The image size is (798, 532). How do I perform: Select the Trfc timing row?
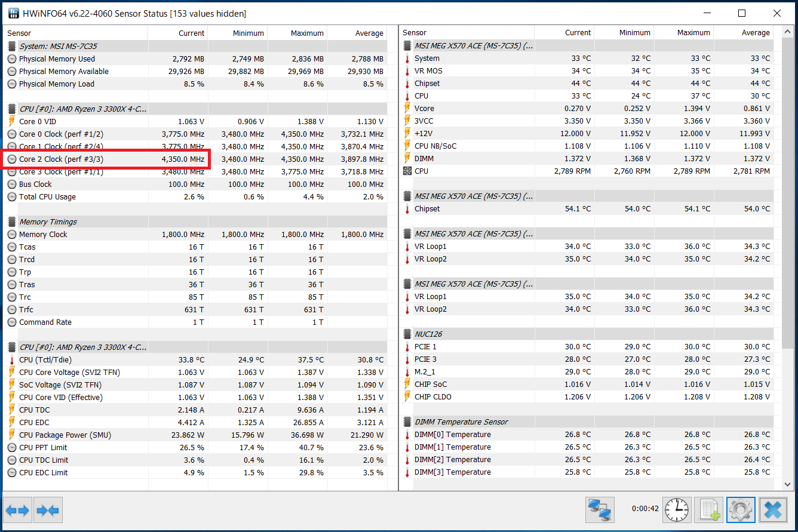[195, 310]
